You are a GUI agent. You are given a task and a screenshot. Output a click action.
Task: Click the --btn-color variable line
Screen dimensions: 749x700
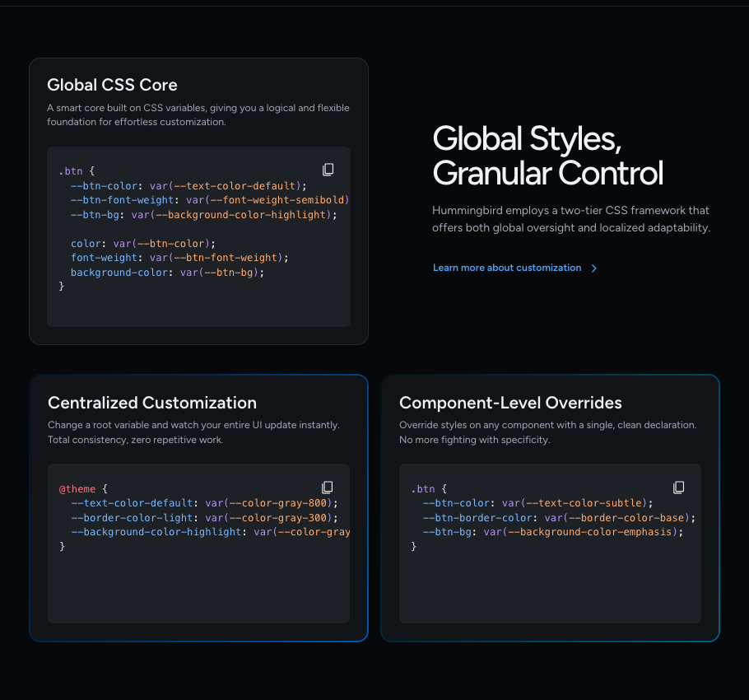click(104, 185)
